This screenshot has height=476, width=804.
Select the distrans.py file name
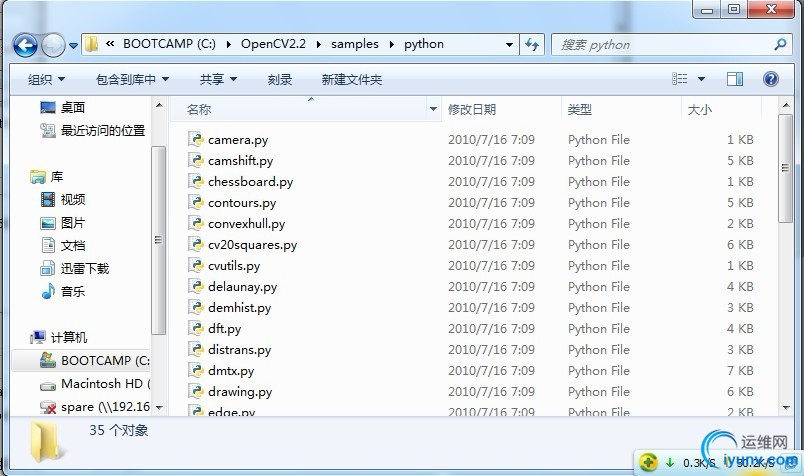(239, 350)
